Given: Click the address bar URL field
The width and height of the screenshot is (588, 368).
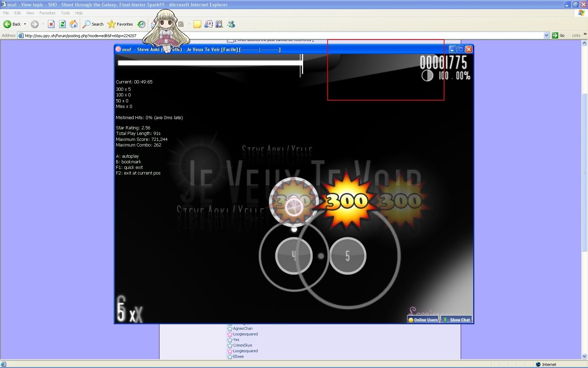Looking at the screenshot, I should (283, 35).
